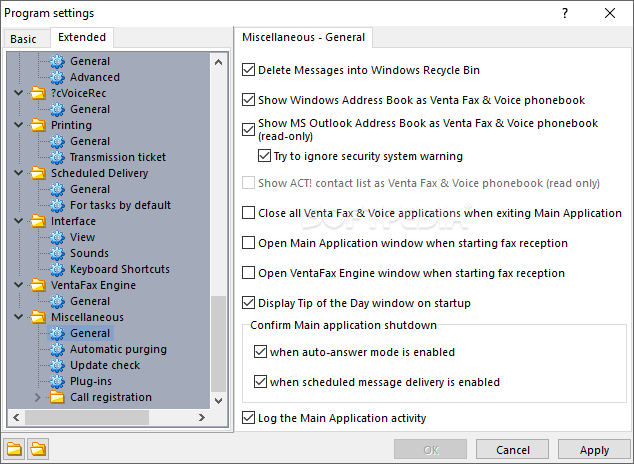Click the Interface folder icon

coord(38,221)
